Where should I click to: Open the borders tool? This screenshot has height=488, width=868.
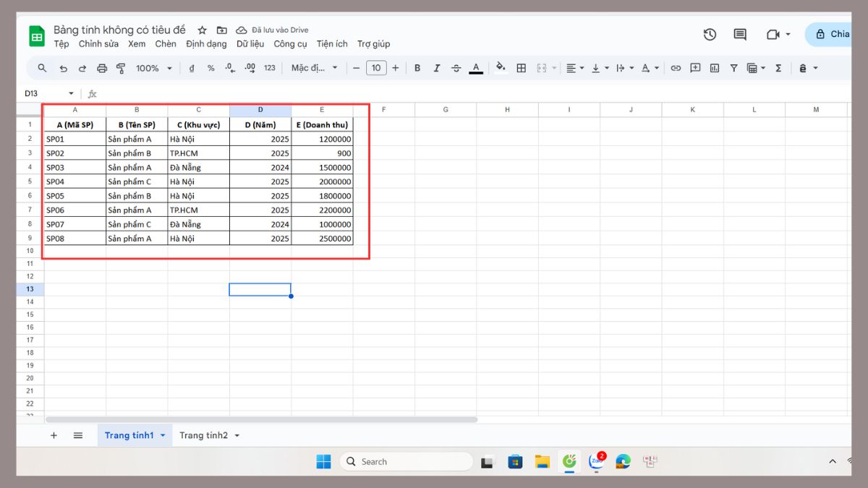pyautogui.click(x=521, y=68)
